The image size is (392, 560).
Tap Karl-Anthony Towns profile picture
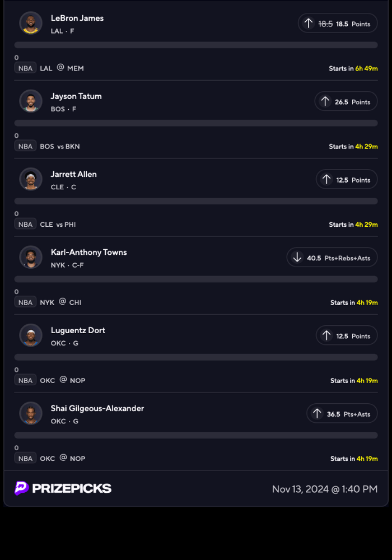click(x=31, y=258)
